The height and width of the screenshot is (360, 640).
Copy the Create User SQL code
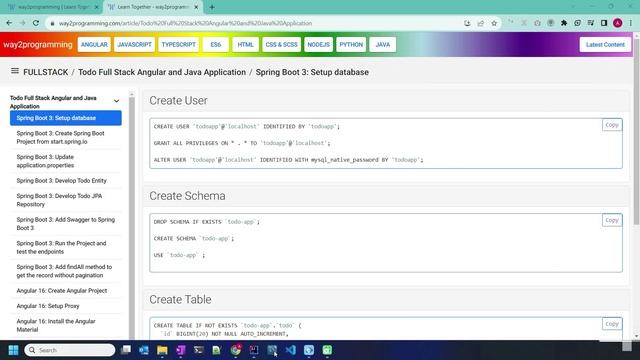[612, 125]
